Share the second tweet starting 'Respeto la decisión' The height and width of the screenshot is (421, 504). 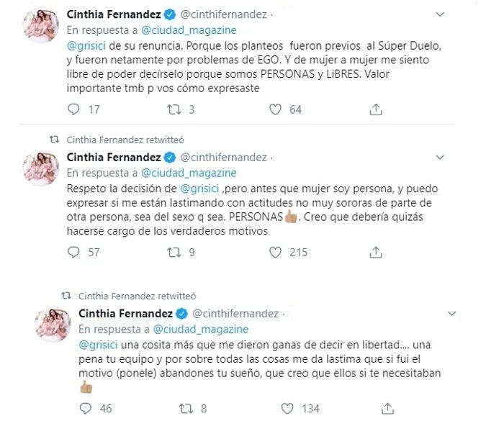pyautogui.click(x=375, y=253)
